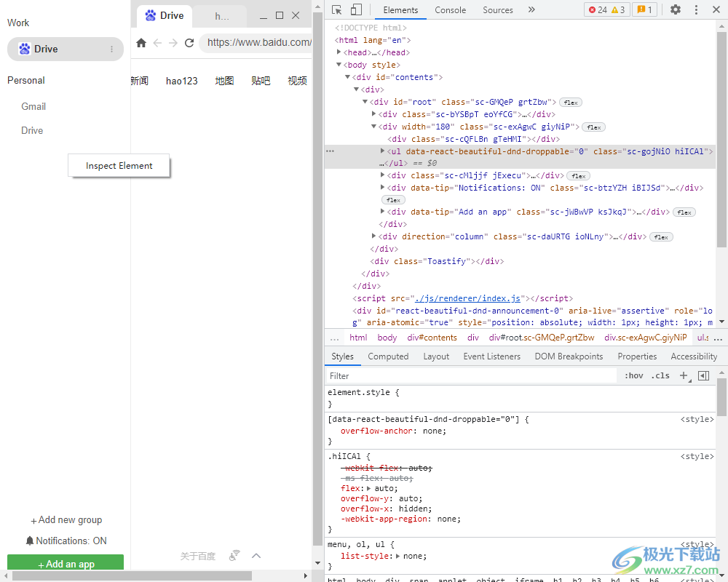Click the styles Filter input field
The width and height of the screenshot is (728, 582).
point(471,376)
